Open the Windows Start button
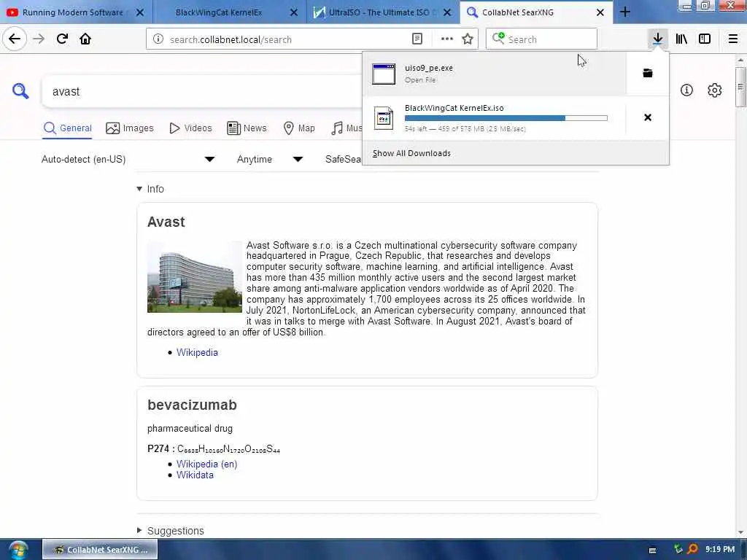This screenshot has height=560, width=747. [18, 550]
